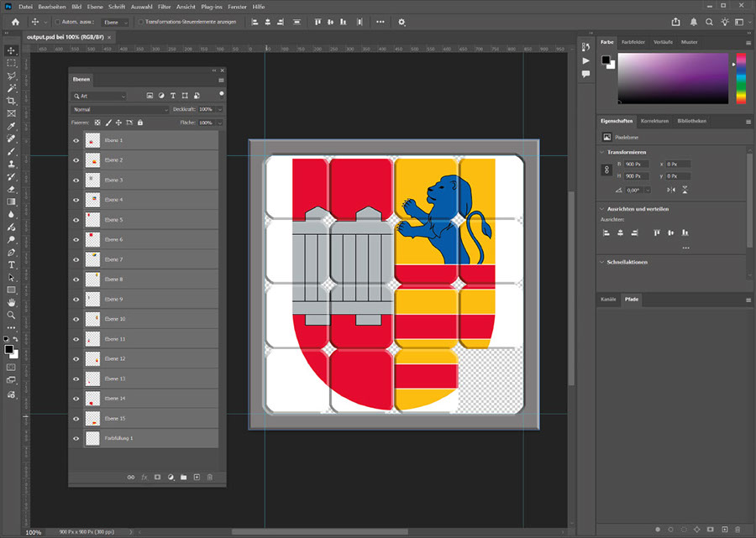Click the lock all icon in Ebenen

pos(140,123)
